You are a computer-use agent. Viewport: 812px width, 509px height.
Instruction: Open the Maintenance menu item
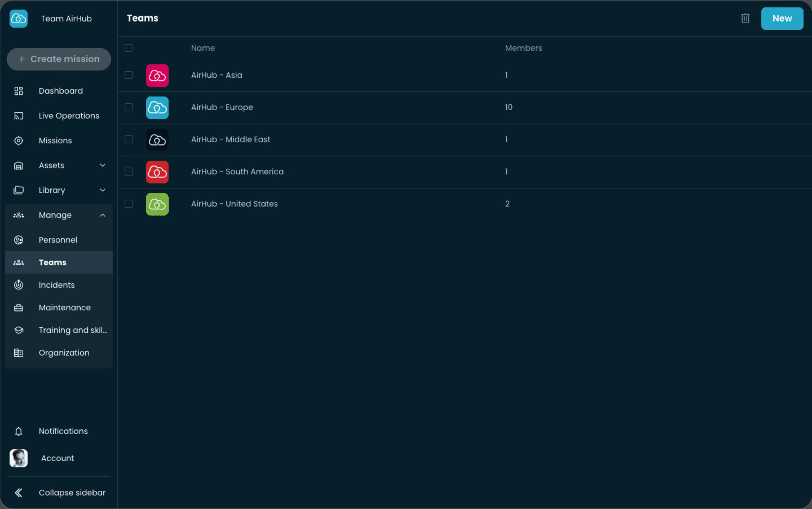coord(65,308)
